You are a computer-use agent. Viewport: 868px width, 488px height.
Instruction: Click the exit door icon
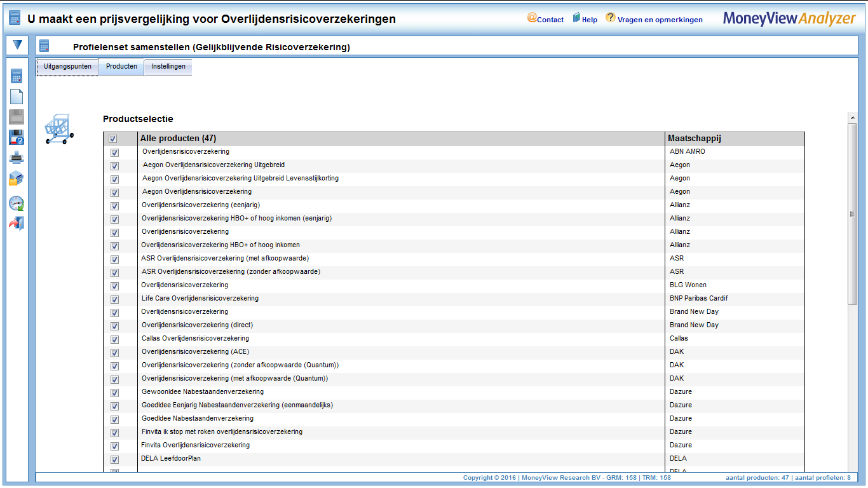(17, 223)
